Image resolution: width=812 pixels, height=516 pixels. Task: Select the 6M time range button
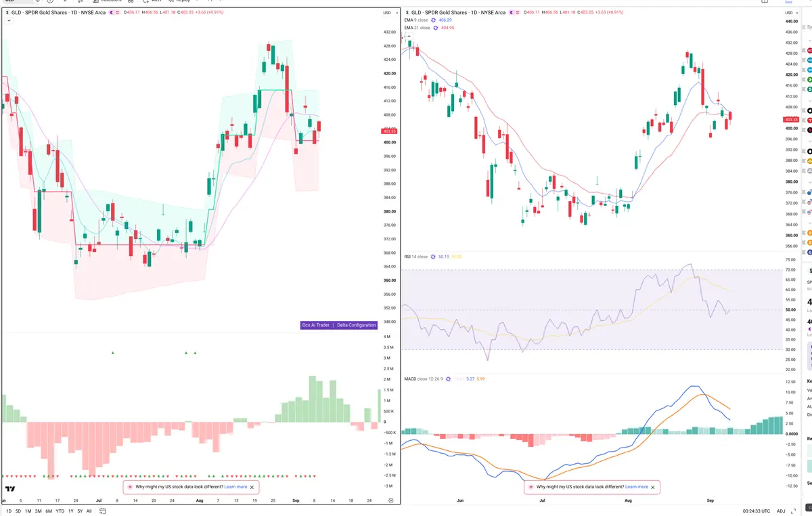(49, 511)
